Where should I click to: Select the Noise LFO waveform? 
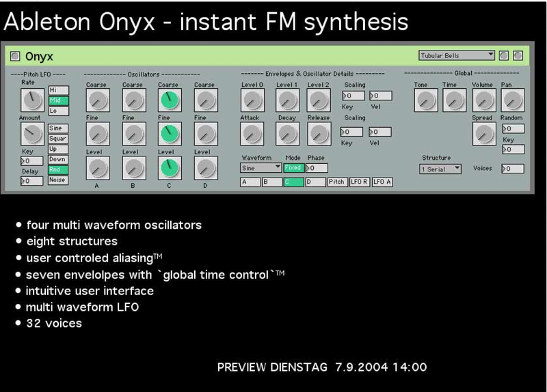(x=57, y=180)
